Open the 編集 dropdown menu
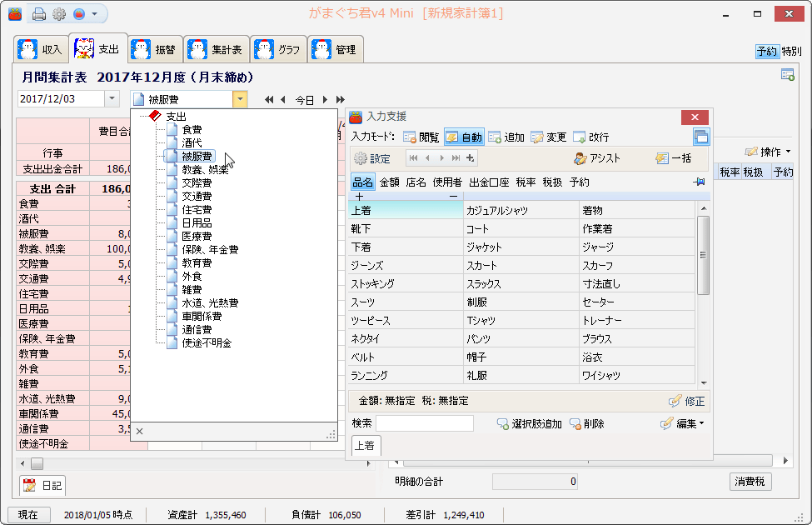This screenshot has height=525, width=812. 683,424
